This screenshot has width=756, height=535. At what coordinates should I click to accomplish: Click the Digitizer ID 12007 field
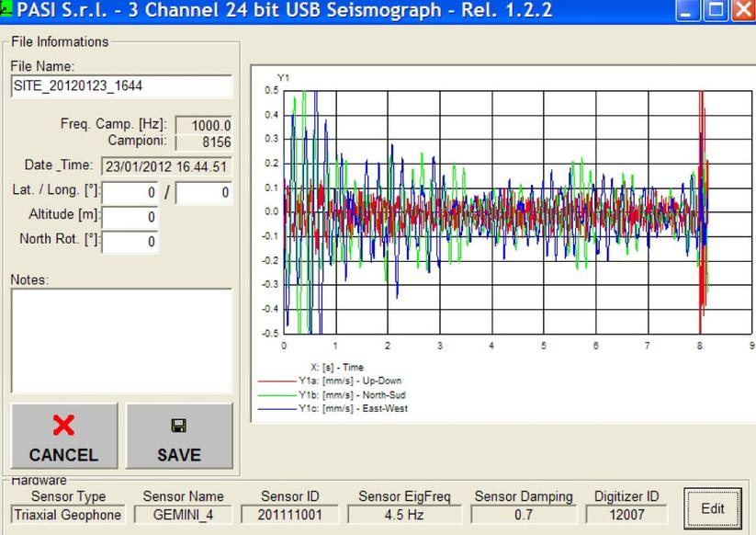coord(626,515)
